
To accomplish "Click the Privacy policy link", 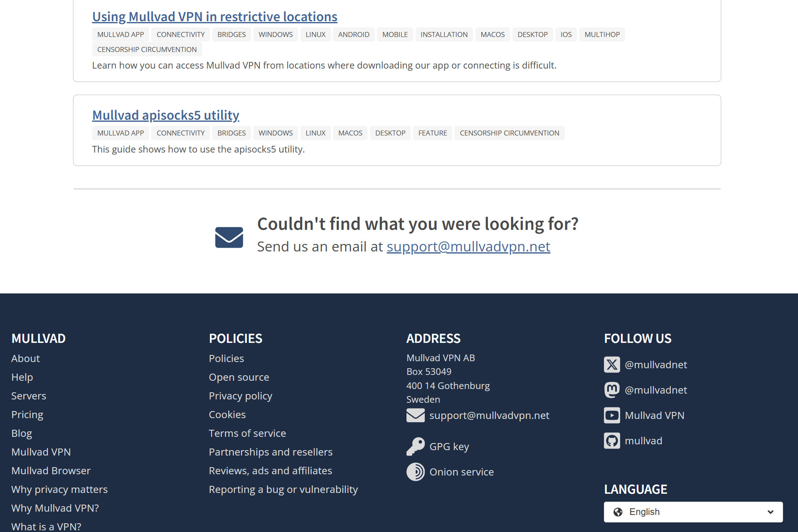I will (240, 395).
